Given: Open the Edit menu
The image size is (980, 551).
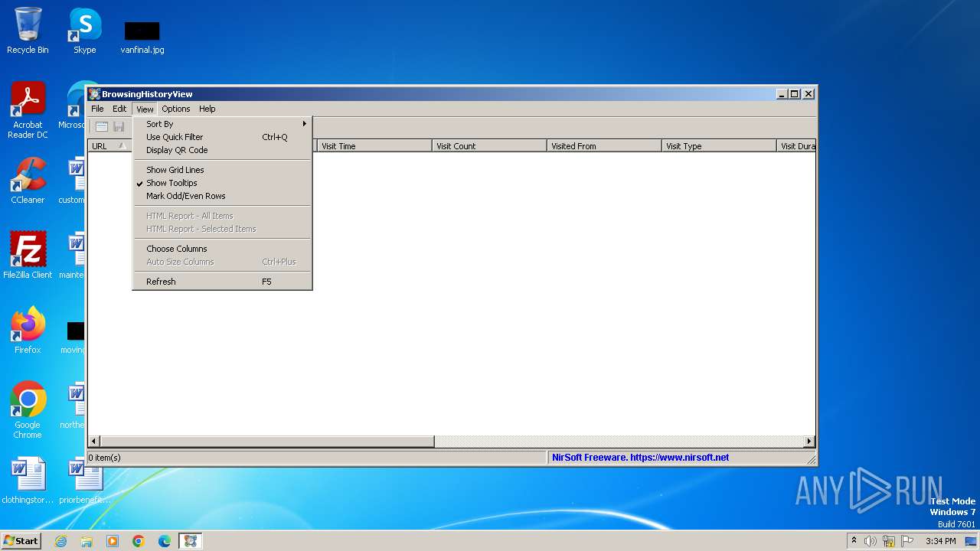Looking at the screenshot, I should coord(119,109).
